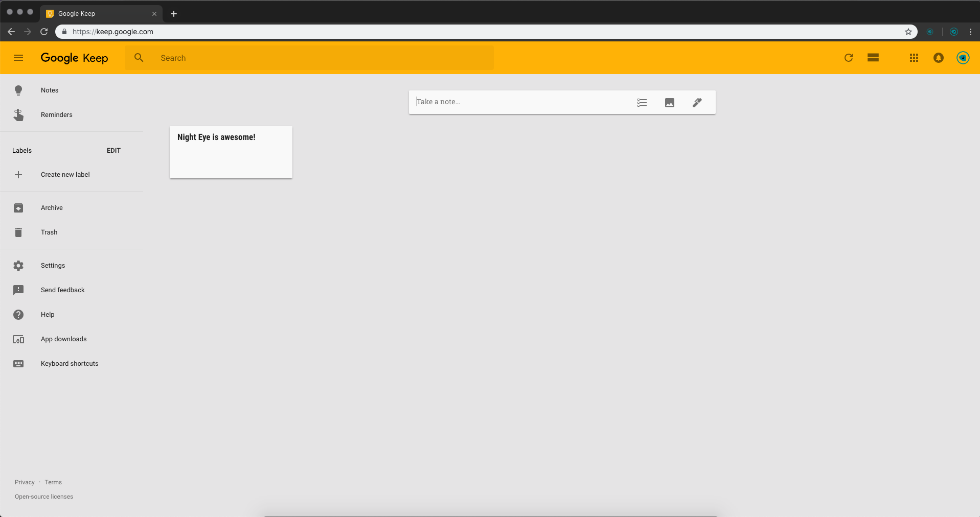This screenshot has width=980, height=517.
Task: Open the Google account avatar
Action: click(963, 58)
